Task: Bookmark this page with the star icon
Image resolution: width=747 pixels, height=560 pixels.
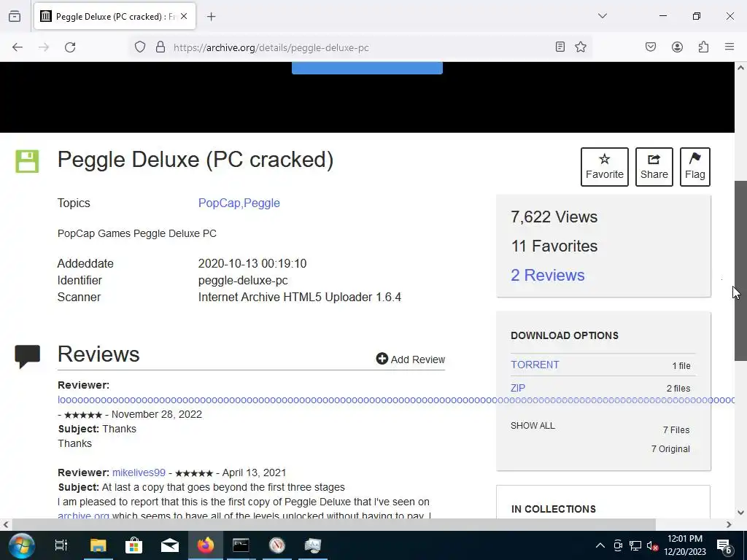Action: click(580, 47)
